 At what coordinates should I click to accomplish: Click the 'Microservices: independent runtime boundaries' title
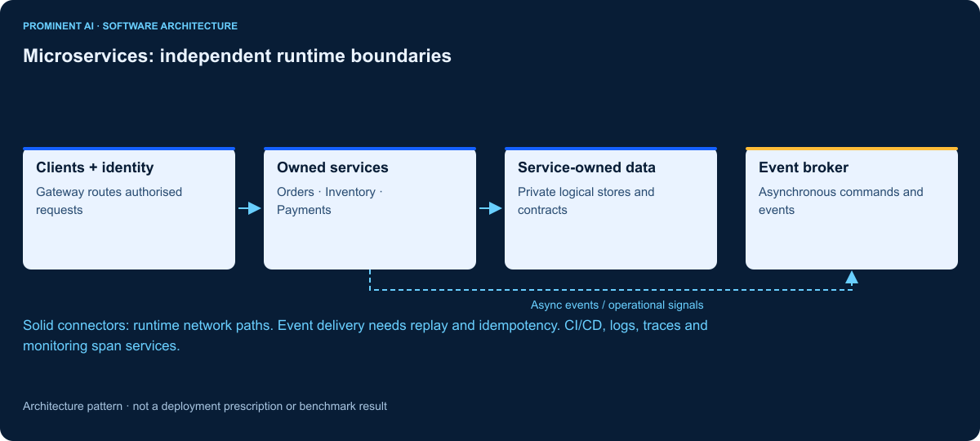click(237, 56)
